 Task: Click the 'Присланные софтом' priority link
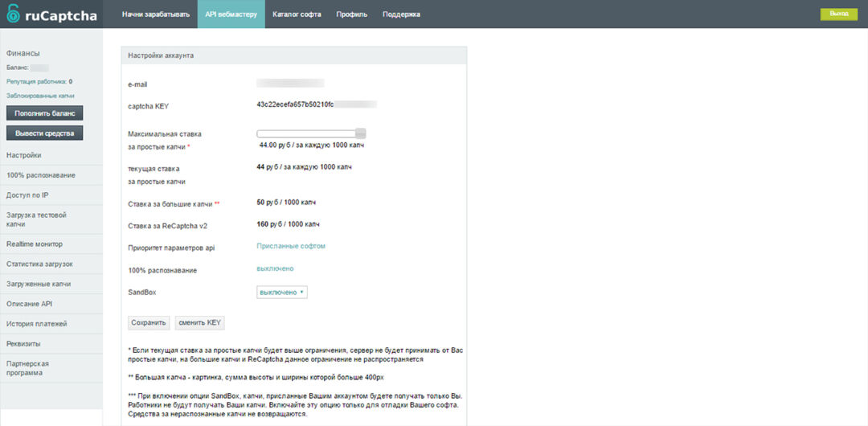(291, 246)
